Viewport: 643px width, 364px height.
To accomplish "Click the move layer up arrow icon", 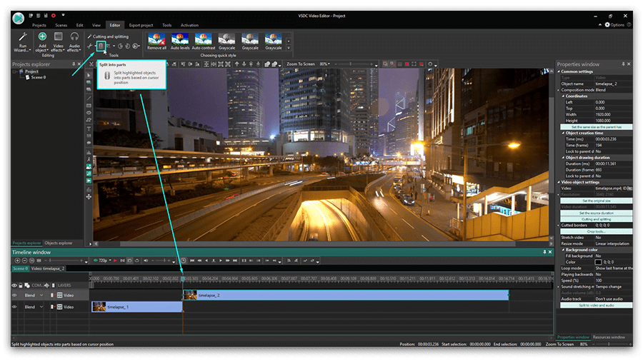I will coord(236,64).
